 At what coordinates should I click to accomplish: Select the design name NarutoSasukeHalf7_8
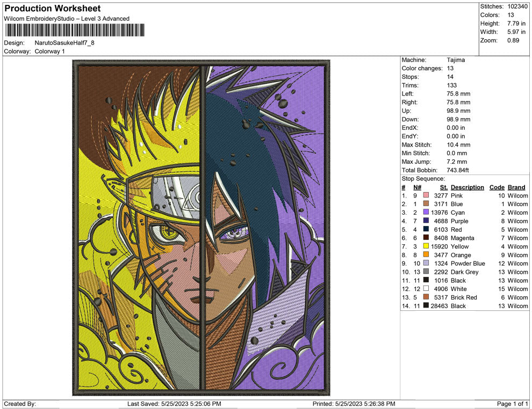(x=64, y=43)
